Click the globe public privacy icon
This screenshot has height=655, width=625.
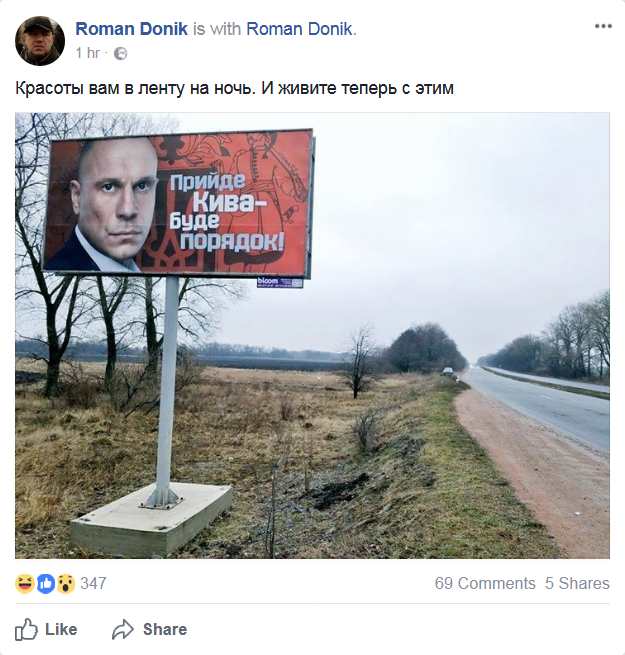coord(120,53)
